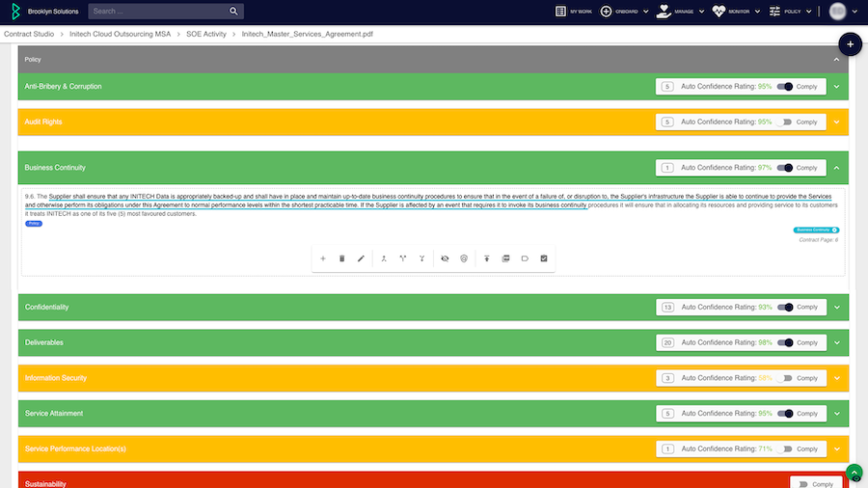
Task: Click Initech_Master_Services_Agreement.pdf breadcrumb
Action: coord(308,34)
